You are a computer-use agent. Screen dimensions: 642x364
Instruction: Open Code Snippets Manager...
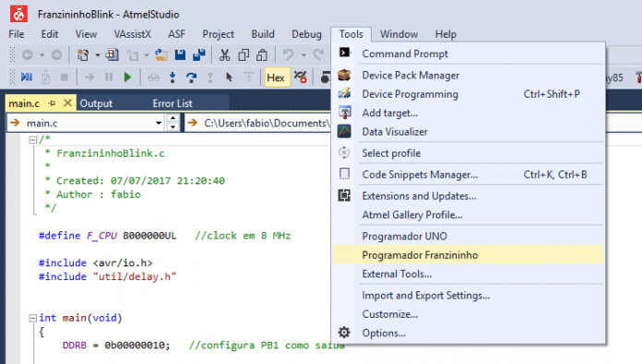[x=469, y=175]
